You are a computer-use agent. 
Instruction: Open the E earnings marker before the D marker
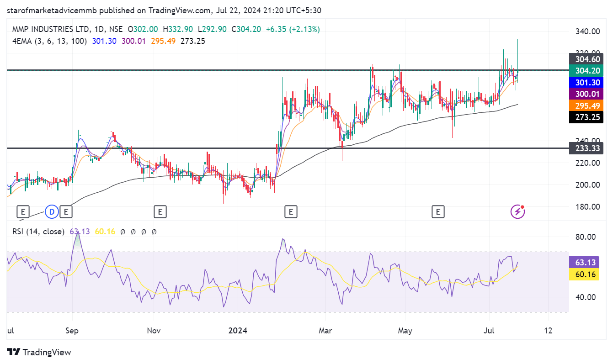23,211
